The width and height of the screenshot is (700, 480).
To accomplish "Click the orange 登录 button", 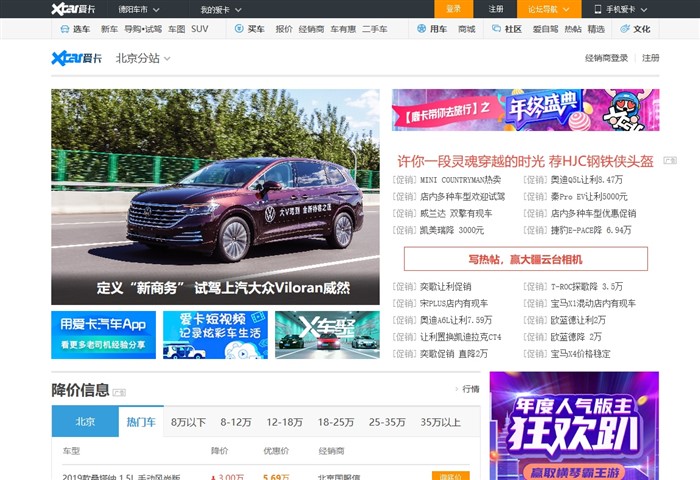I will coord(453,9).
